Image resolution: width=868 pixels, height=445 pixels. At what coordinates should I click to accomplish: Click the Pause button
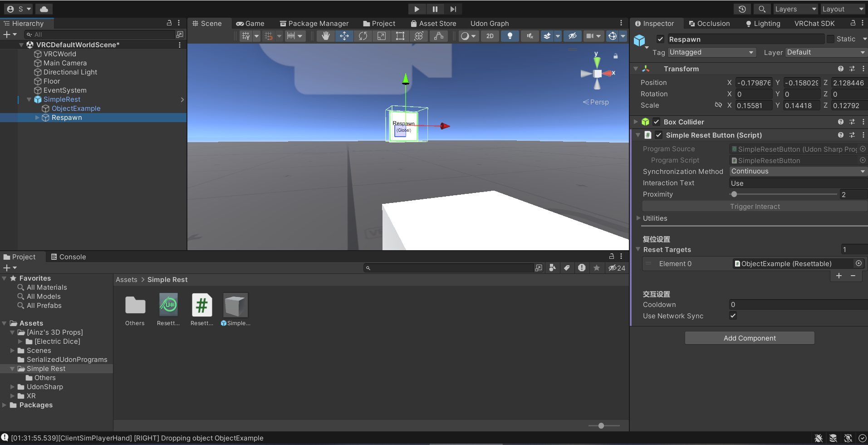click(435, 9)
